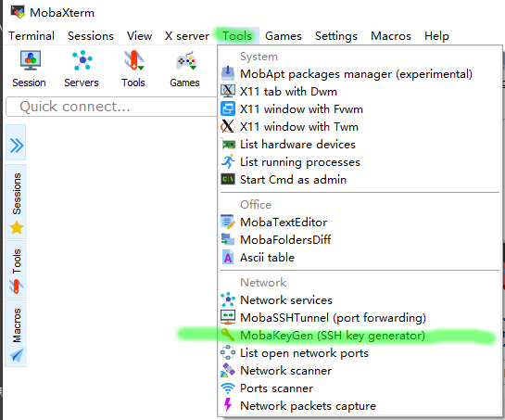Click the MobaXterm title bar logo
This screenshot has height=420, width=505.
coord(18,12)
